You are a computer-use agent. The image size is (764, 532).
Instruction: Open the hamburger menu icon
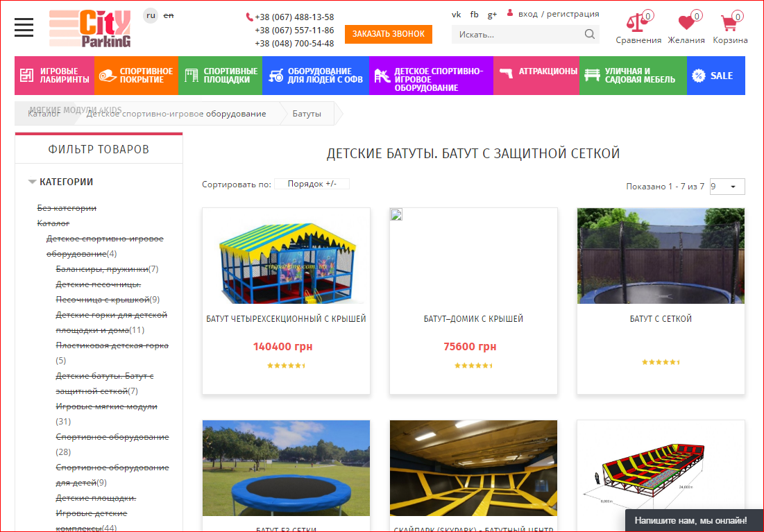[x=24, y=28]
